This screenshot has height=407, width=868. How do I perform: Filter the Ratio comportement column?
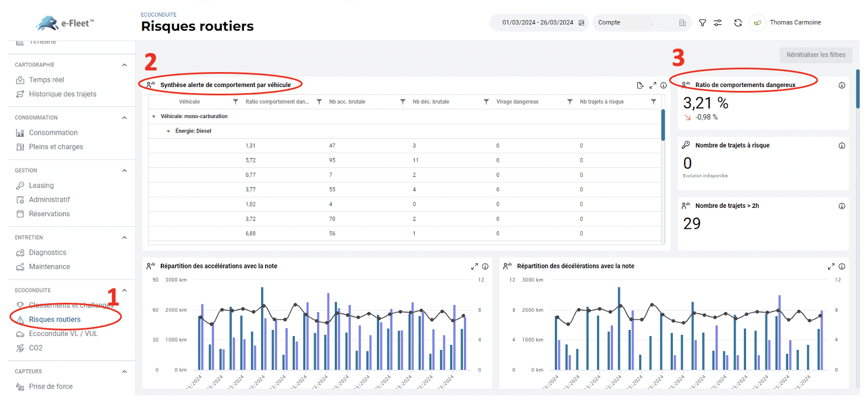tap(319, 102)
